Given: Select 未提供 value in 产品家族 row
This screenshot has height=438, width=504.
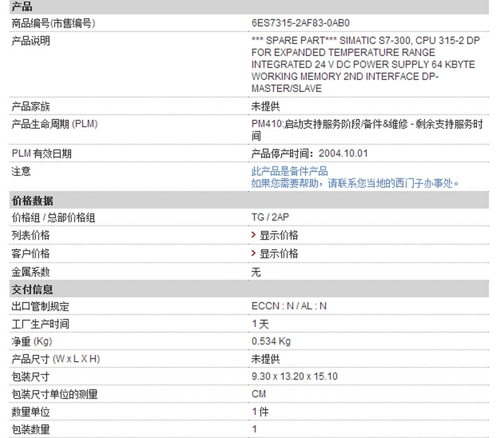Looking at the screenshot, I should point(265,106).
